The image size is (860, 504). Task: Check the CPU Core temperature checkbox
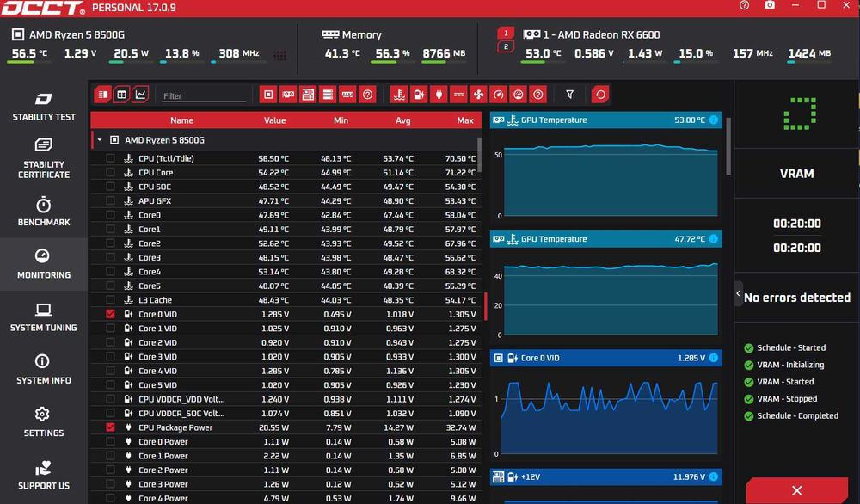[x=110, y=172]
